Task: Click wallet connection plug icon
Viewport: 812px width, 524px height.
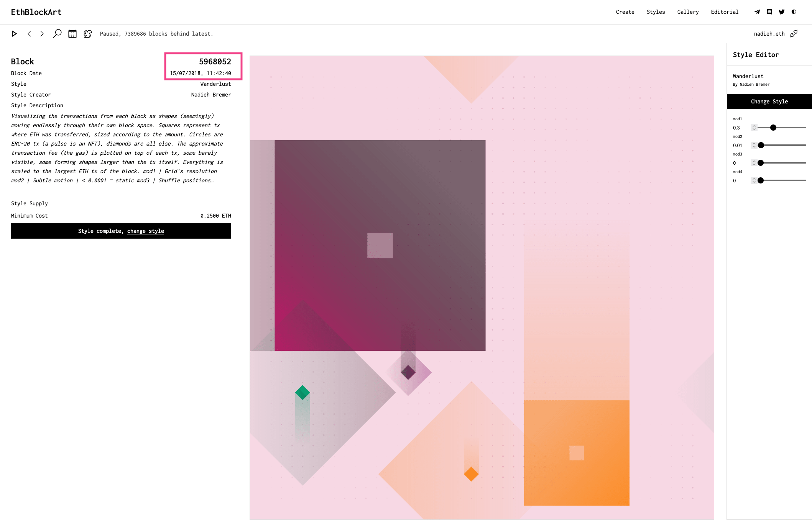Action: pyautogui.click(x=794, y=34)
